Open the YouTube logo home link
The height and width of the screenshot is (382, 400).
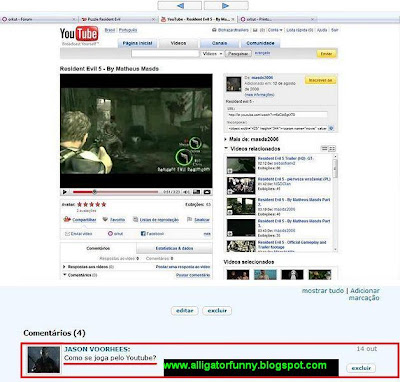[x=79, y=34]
